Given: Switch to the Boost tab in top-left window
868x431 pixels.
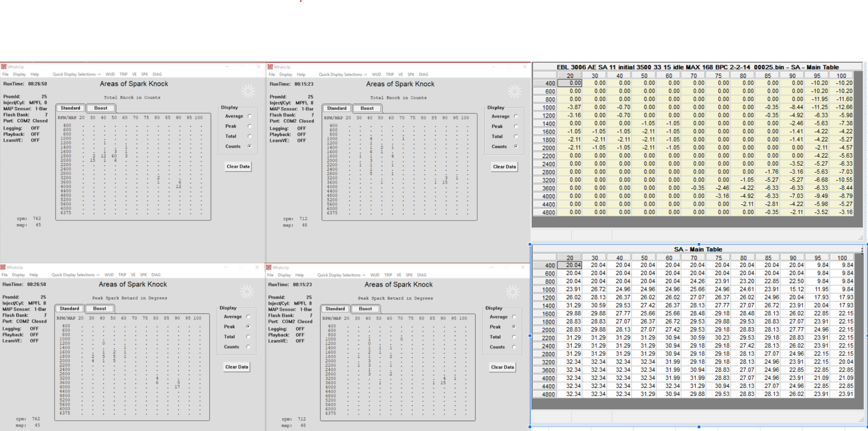Looking at the screenshot, I should pos(101,108).
